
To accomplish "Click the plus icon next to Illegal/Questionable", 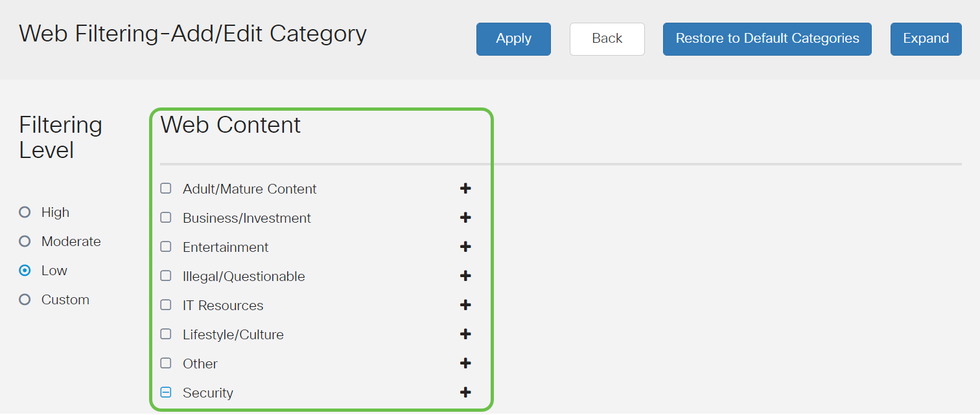I will (465, 276).
